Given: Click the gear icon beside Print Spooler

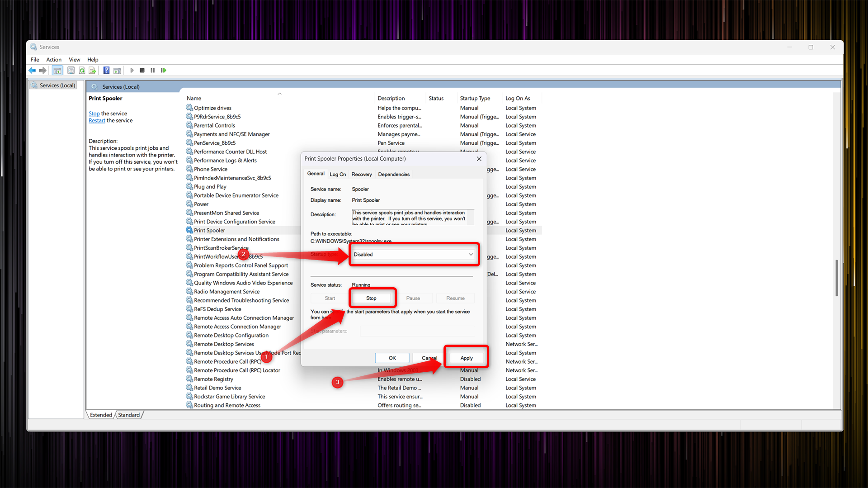Looking at the screenshot, I should click(x=189, y=230).
